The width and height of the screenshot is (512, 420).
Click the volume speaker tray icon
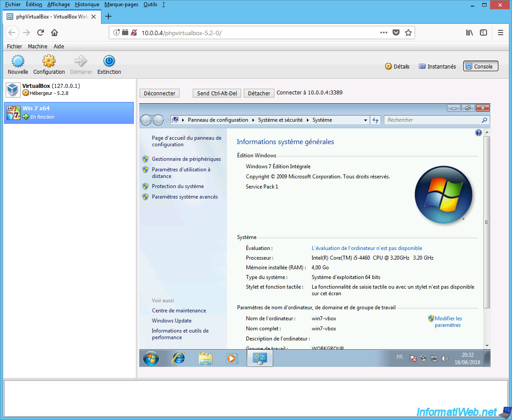(x=444, y=358)
